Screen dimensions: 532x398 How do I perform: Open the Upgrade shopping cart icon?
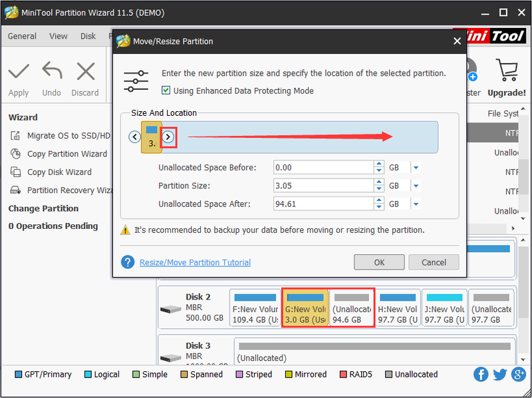click(507, 70)
